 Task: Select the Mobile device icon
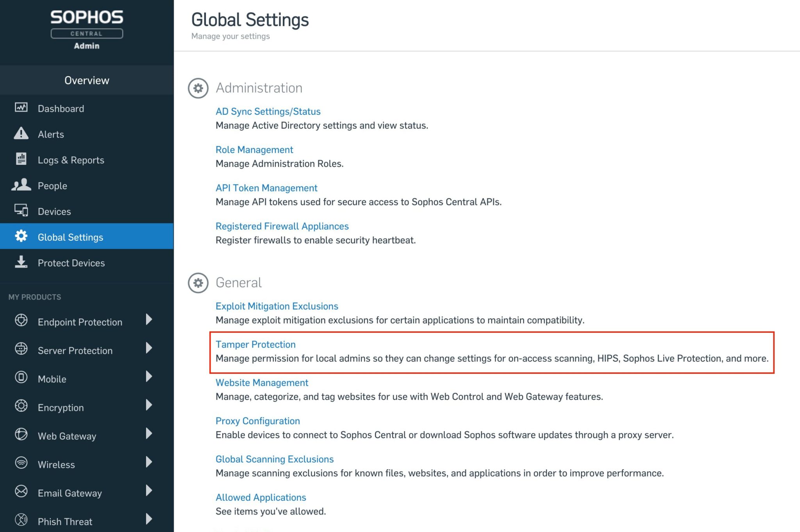click(21, 378)
